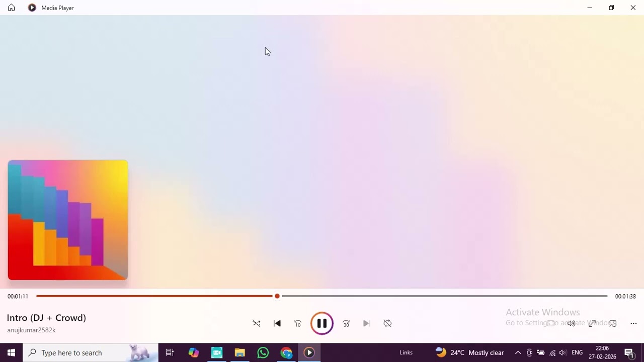Screen dimensions: 644x362
Task: Go to Media Player home
Action: click(11, 8)
